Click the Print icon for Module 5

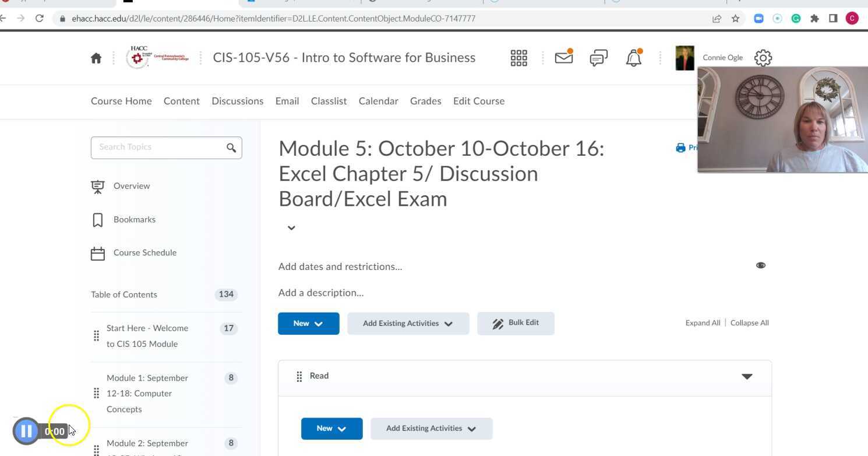(680, 148)
